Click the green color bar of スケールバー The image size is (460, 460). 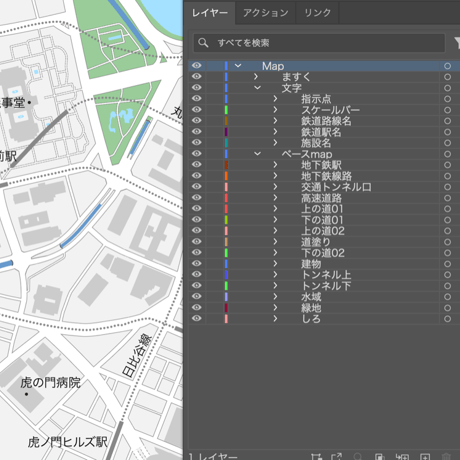pos(226,110)
